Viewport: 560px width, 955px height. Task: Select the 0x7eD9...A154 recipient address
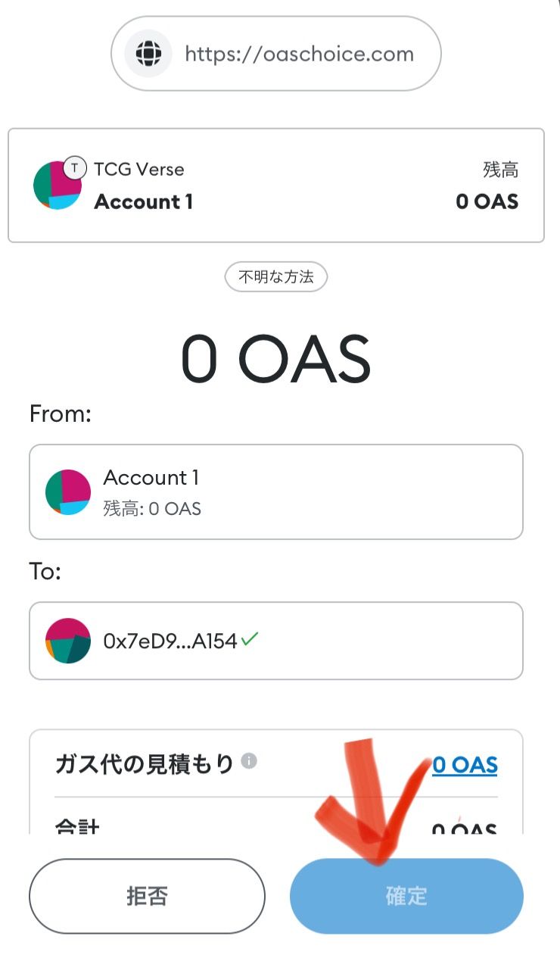coord(170,641)
